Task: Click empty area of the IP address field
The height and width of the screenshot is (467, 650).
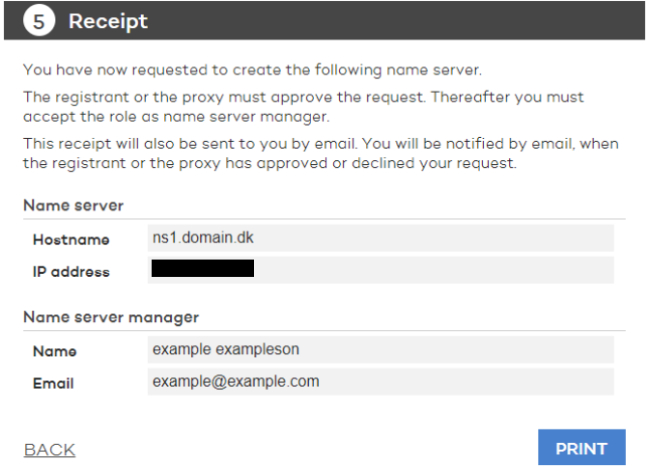Action: tap(434, 270)
